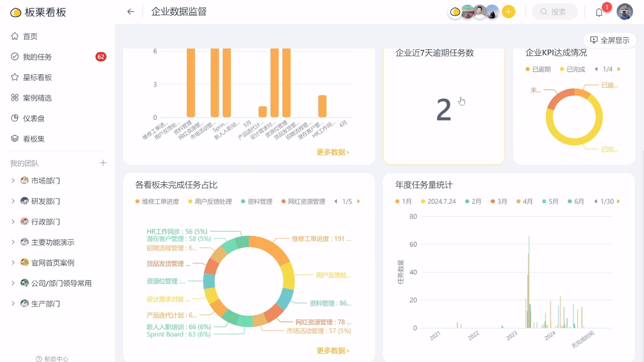
Task: Click the help center question-mark icon
Action: pos(39,359)
